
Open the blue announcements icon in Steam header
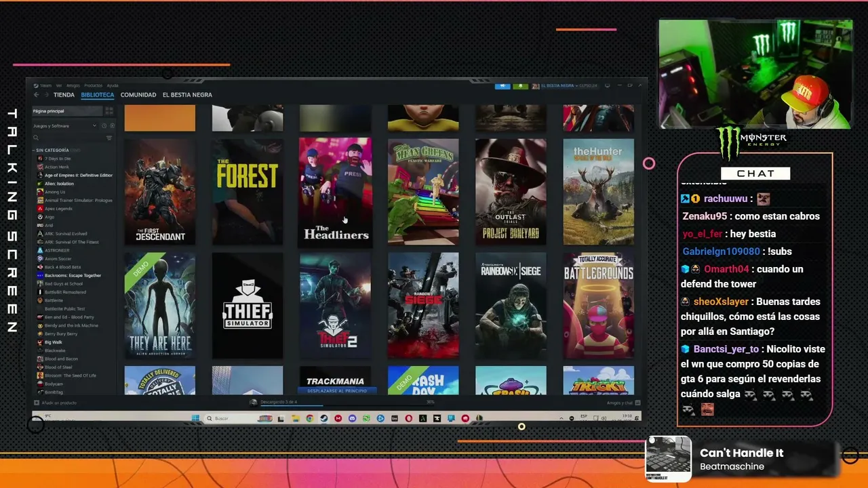(x=502, y=86)
